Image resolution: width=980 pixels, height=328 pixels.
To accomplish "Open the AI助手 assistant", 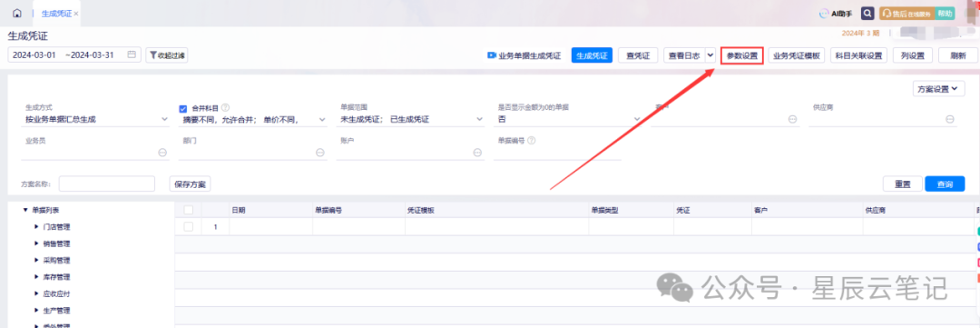I will pyautogui.click(x=836, y=13).
